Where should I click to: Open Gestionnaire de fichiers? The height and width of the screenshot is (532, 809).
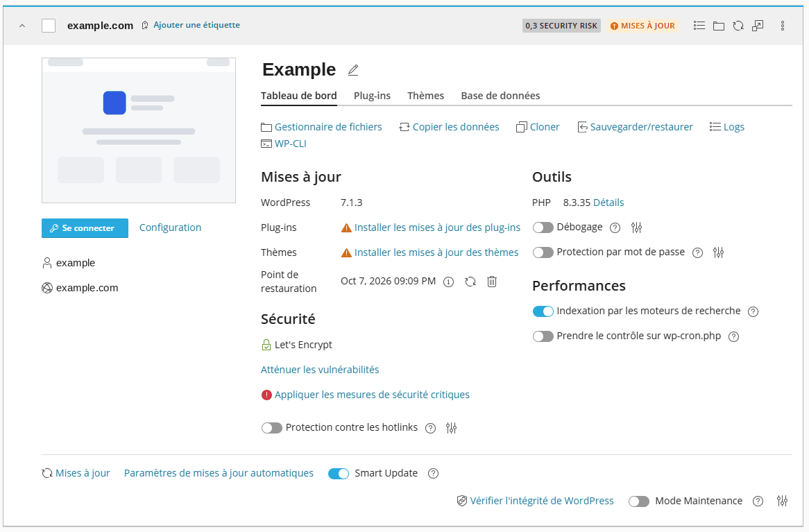tap(321, 127)
